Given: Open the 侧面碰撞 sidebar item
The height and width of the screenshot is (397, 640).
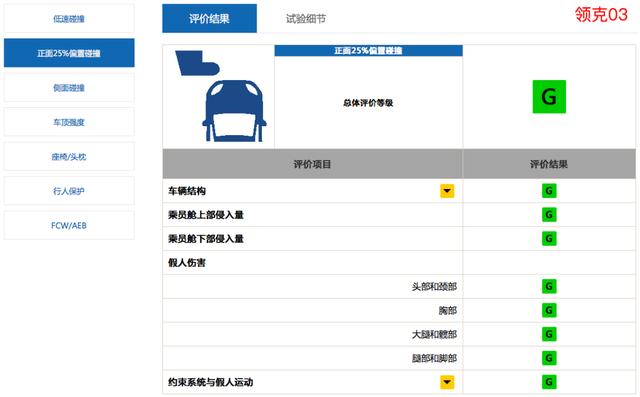Looking at the screenshot, I should [x=69, y=88].
